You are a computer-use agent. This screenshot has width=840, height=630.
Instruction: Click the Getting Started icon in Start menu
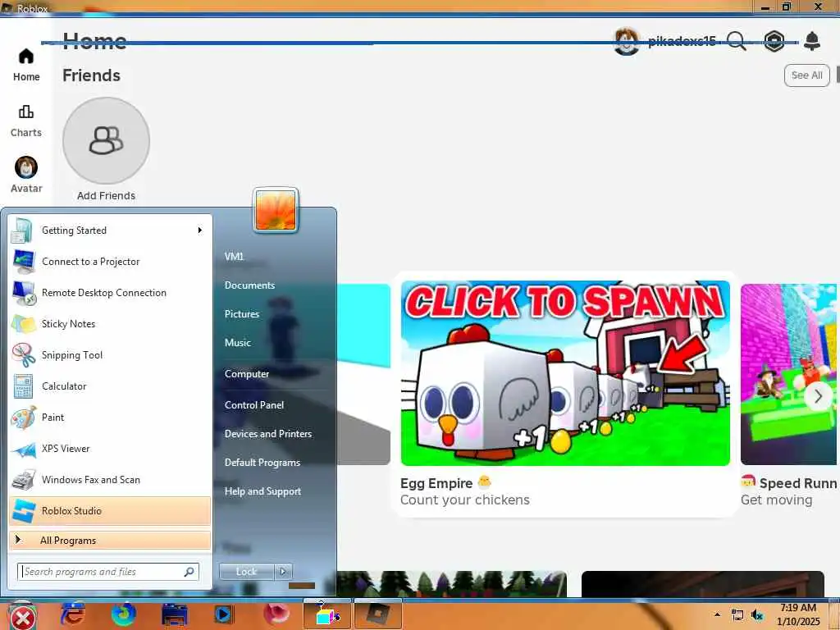(x=22, y=231)
